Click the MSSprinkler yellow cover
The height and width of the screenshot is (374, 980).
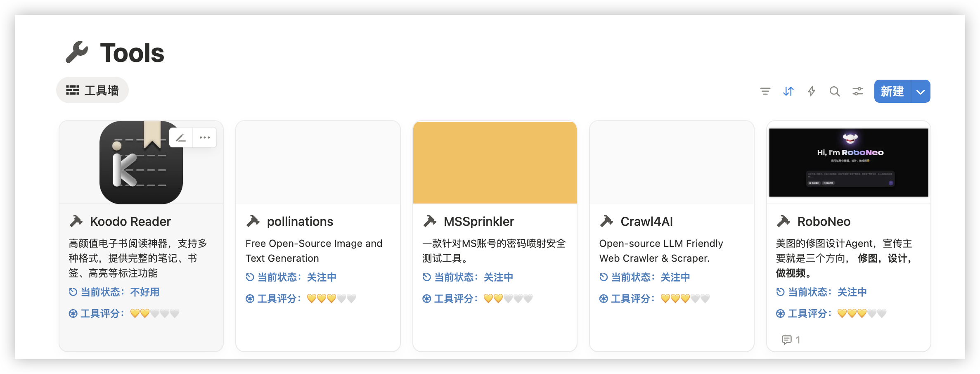click(x=495, y=163)
